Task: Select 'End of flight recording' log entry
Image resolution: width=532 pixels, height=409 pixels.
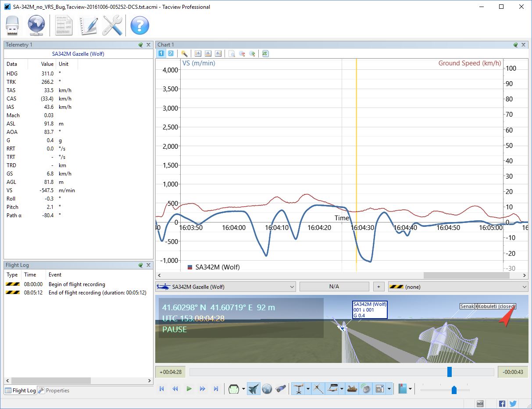Action: [79, 293]
